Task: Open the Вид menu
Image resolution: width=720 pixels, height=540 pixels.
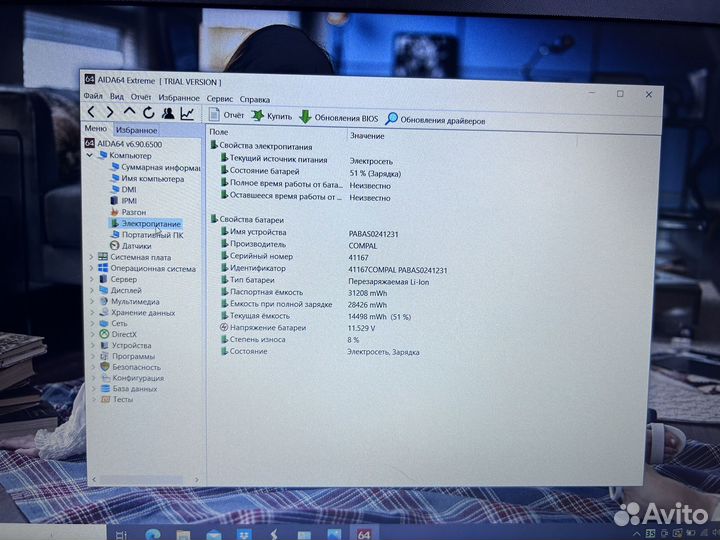Action: 117,96
